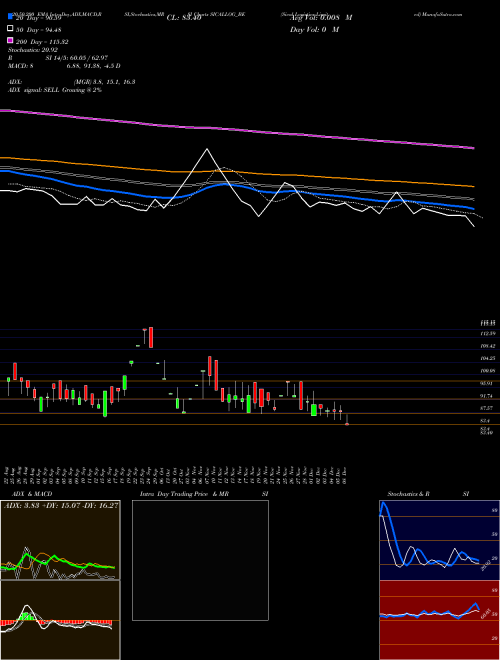500x660 pixels.
Task: Click the 87.57 price axis label
Action: point(488,408)
